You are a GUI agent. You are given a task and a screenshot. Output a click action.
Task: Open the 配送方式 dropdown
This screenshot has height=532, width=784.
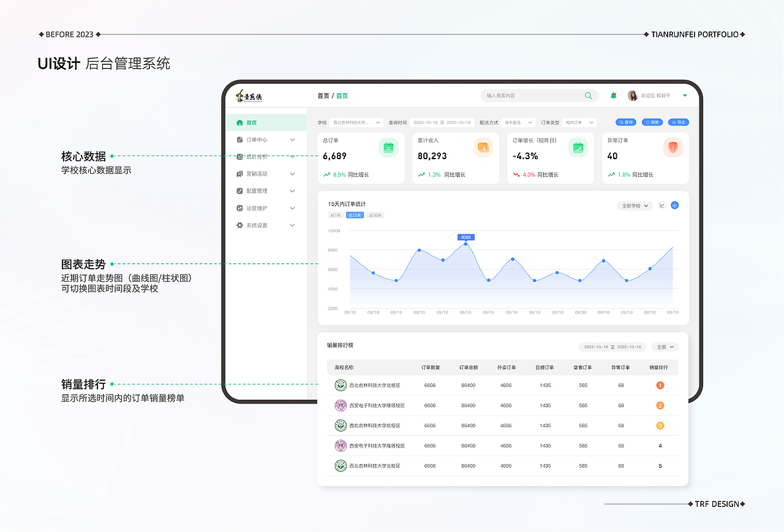(x=518, y=122)
